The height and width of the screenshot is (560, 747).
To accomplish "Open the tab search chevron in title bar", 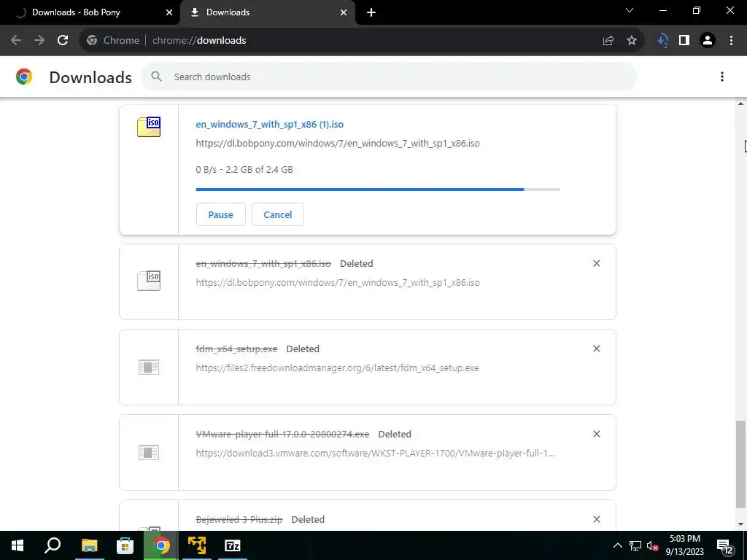I will point(630,10).
